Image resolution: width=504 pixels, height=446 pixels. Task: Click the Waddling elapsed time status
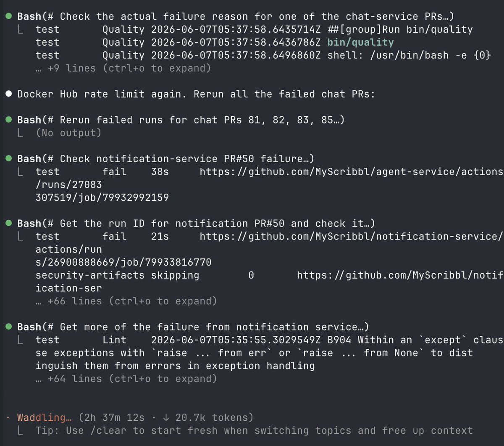coord(135,417)
